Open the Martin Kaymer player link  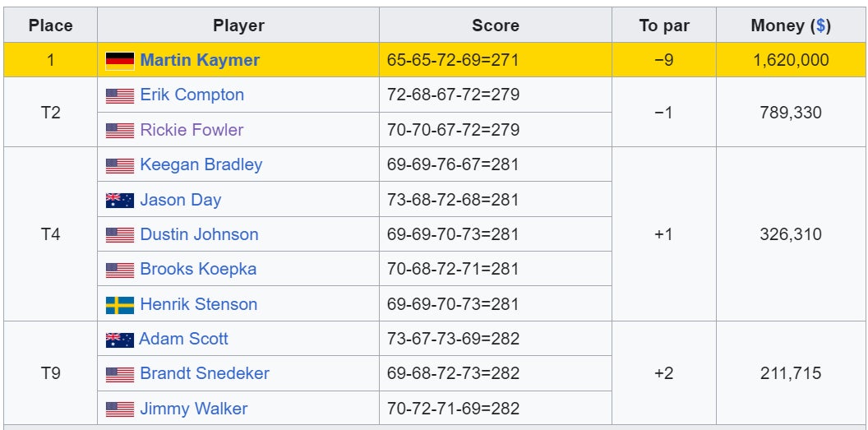tap(200, 60)
